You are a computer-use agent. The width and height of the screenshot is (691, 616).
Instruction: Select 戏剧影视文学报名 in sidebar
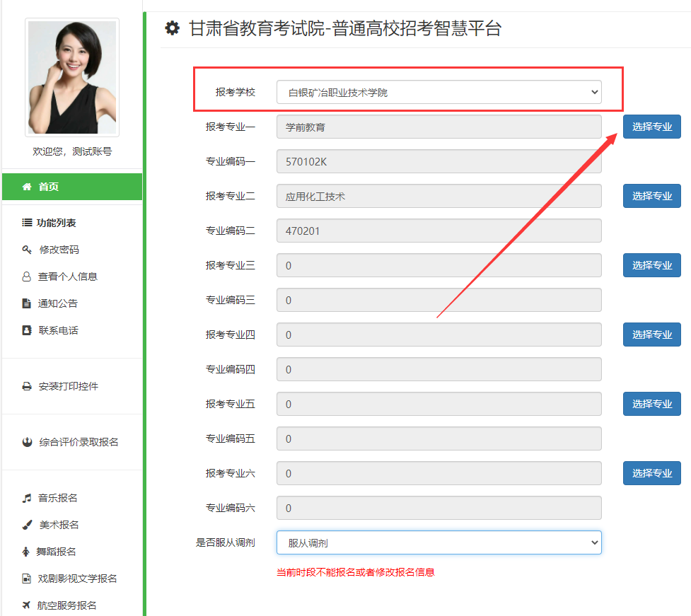[x=78, y=579]
